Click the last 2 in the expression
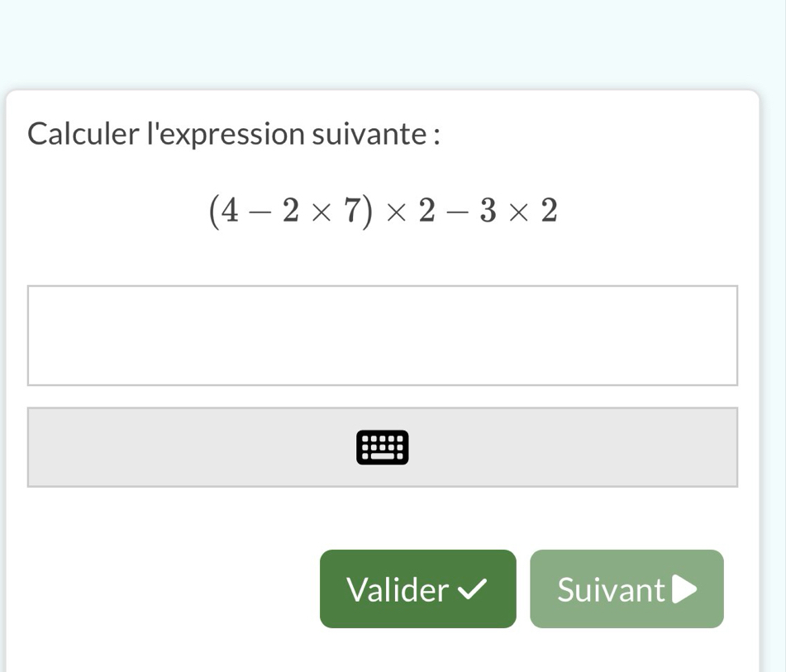 549,212
